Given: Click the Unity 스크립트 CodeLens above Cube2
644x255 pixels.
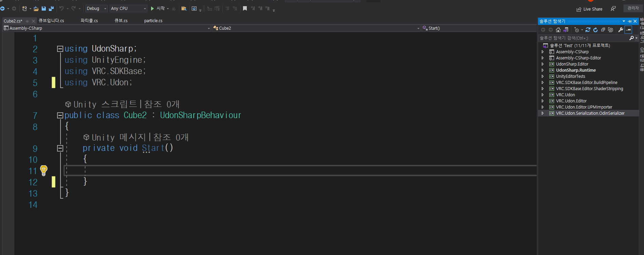Looking at the screenshot, I should coord(122,104).
